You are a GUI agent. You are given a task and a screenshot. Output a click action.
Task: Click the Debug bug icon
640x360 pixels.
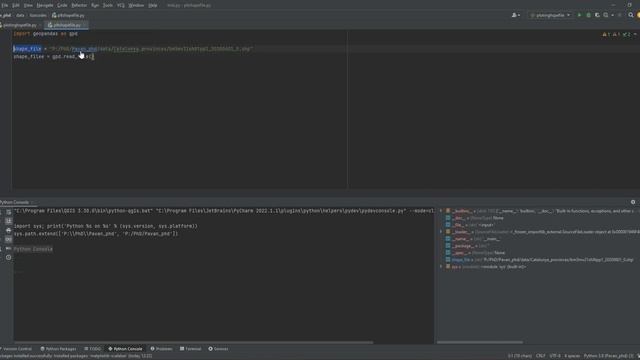tap(588, 16)
